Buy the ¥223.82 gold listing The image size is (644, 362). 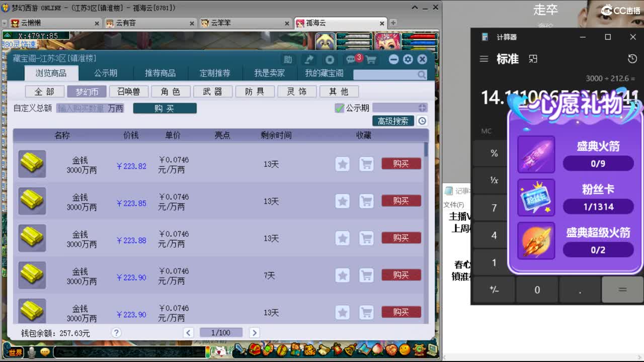tap(401, 163)
